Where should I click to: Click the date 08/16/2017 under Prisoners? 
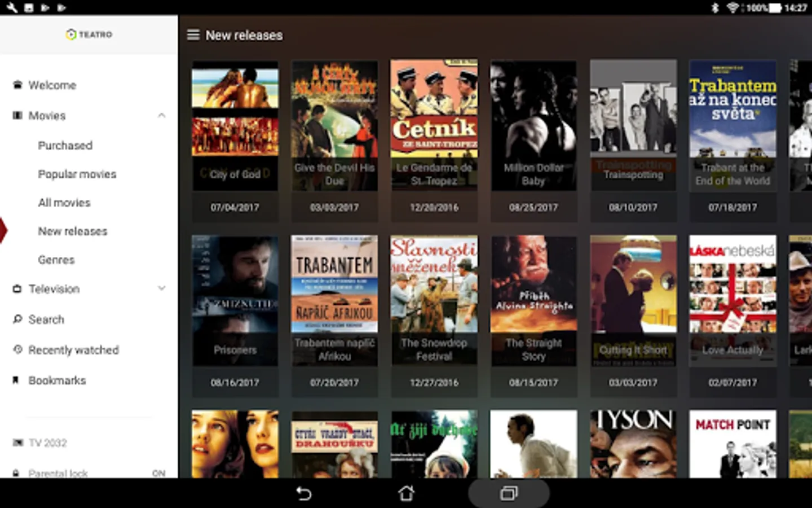coord(235,382)
